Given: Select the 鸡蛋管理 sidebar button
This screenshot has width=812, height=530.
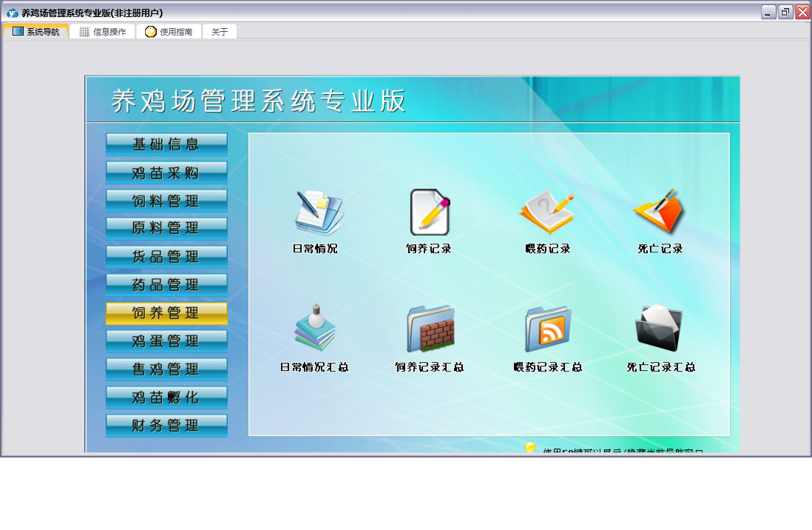Looking at the screenshot, I should [x=166, y=341].
